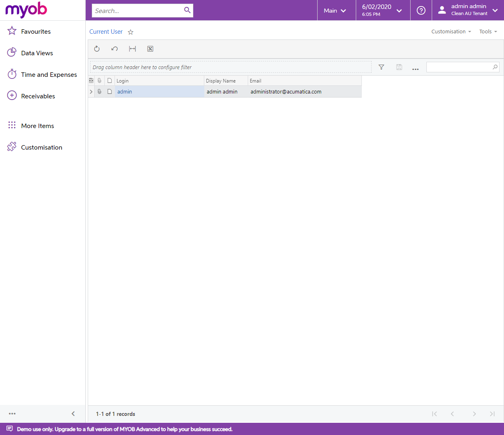Click the Fit to Screen icon
Viewport: 504px width, 435px height.
tap(132, 49)
